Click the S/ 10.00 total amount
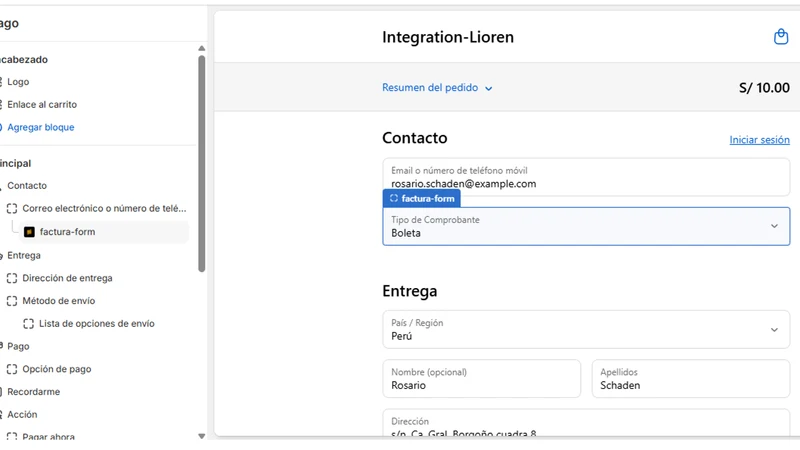 click(764, 88)
